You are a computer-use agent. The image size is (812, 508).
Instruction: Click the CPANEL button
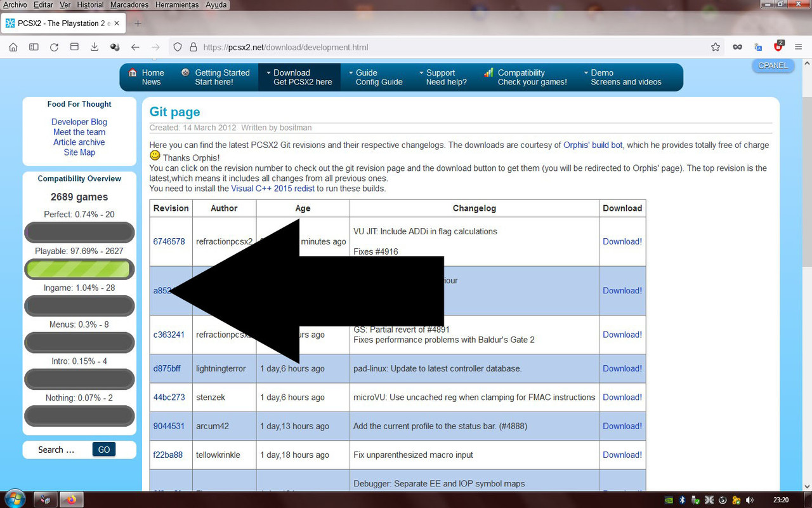point(773,65)
